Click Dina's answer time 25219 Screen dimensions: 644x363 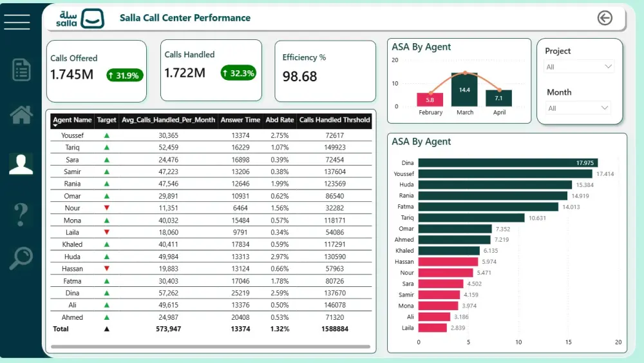click(240, 293)
